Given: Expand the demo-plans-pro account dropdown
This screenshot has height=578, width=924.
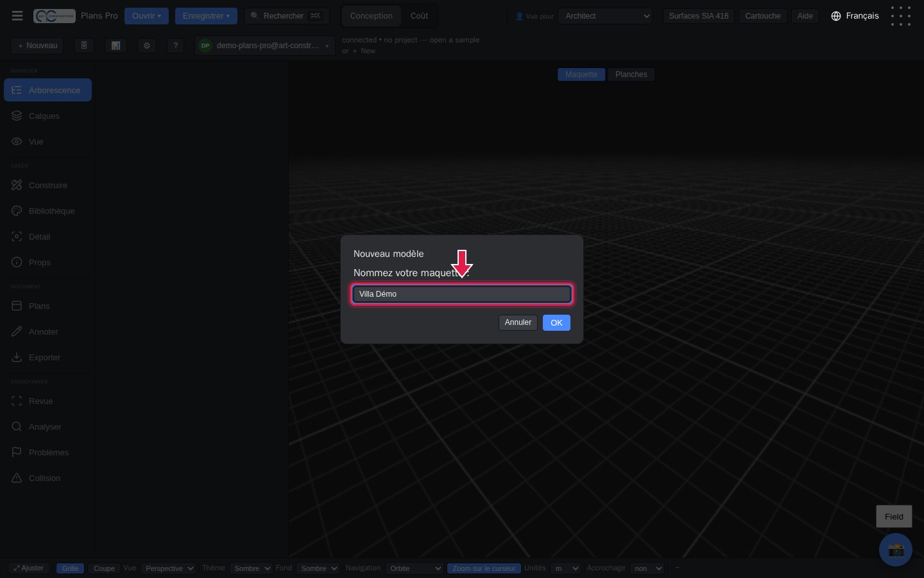Looking at the screenshot, I should point(265,46).
